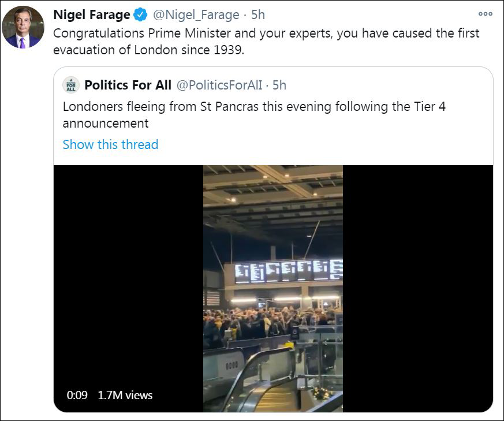Visit the @PoliticsForAll handle

(219, 85)
